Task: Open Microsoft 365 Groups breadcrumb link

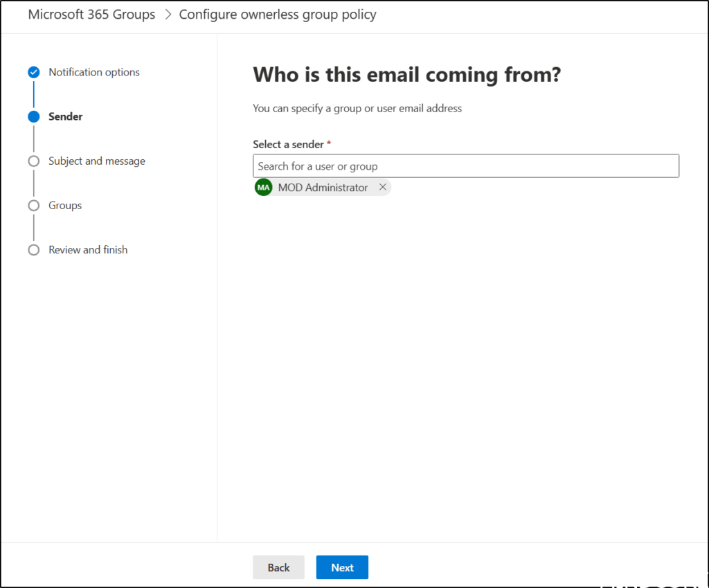Action: [x=91, y=15]
